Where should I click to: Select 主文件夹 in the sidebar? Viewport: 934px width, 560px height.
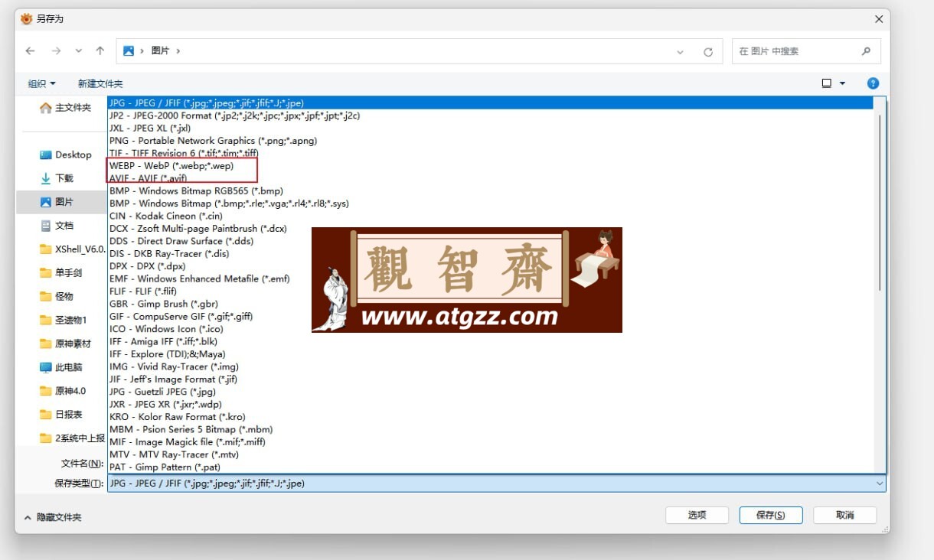pyautogui.click(x=66, y=108)
